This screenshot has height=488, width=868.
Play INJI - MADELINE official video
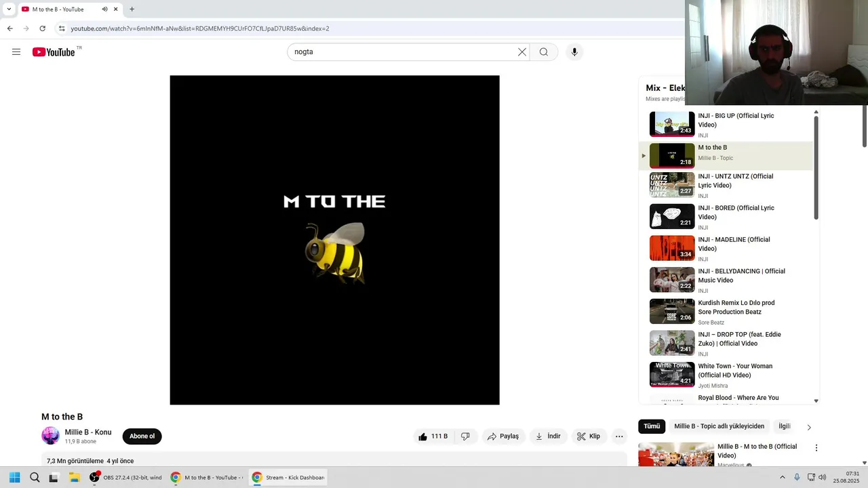pos(726,249)
